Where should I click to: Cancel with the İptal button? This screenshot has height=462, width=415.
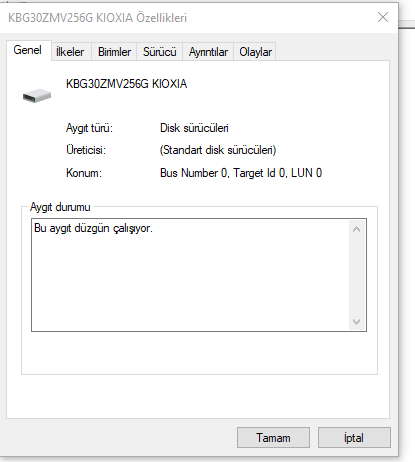[354, 438]
